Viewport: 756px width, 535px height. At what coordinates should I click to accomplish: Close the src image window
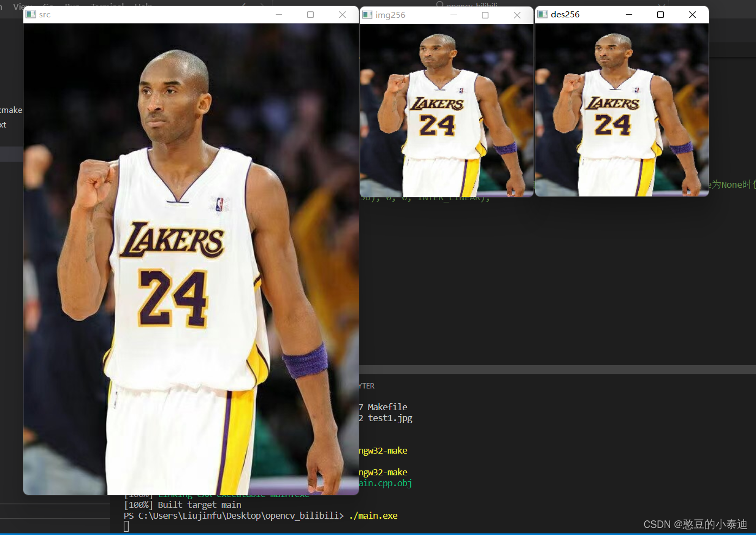click(342, 15)
